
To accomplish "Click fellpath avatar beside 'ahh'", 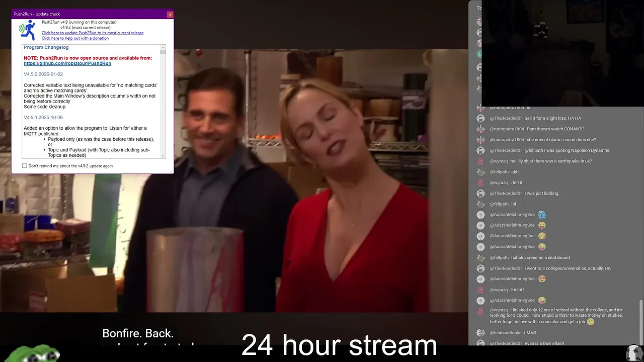I will 480,172.
